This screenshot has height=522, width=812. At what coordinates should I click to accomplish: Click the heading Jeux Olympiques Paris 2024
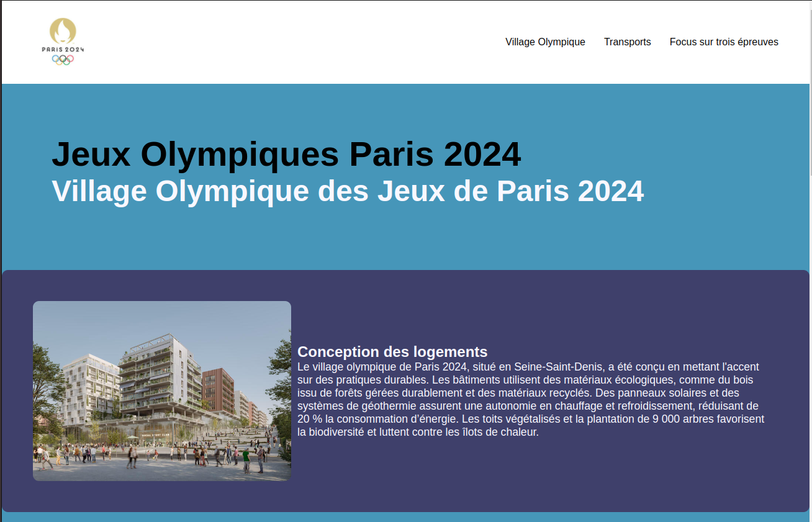click(286, 154)
